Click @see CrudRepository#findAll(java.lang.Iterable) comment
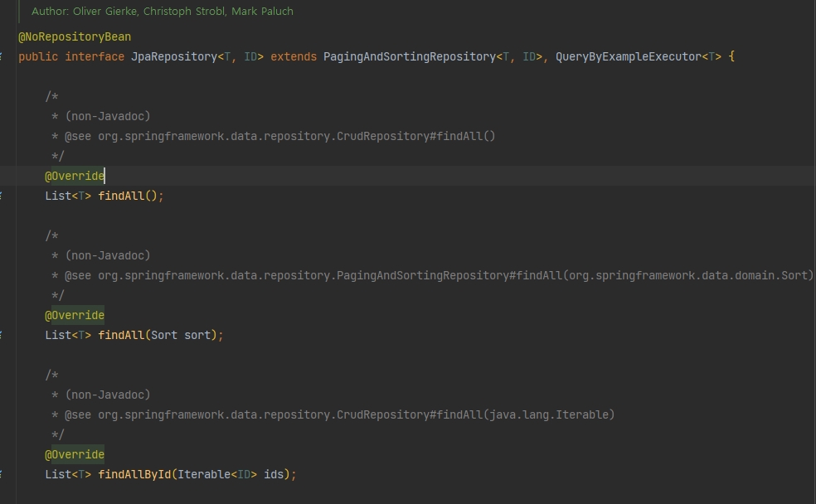The width and height of the screenshot is (816, 504). (333, 415)
